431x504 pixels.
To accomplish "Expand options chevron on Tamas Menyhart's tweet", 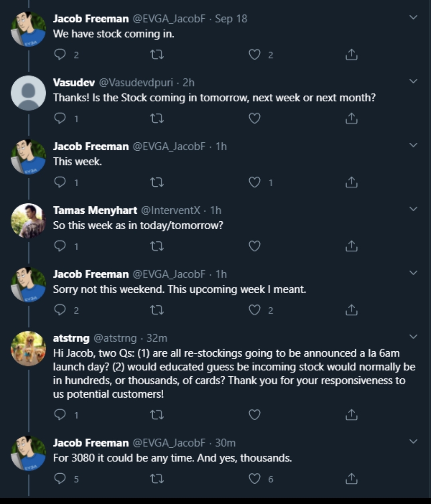I will point(413,209).
